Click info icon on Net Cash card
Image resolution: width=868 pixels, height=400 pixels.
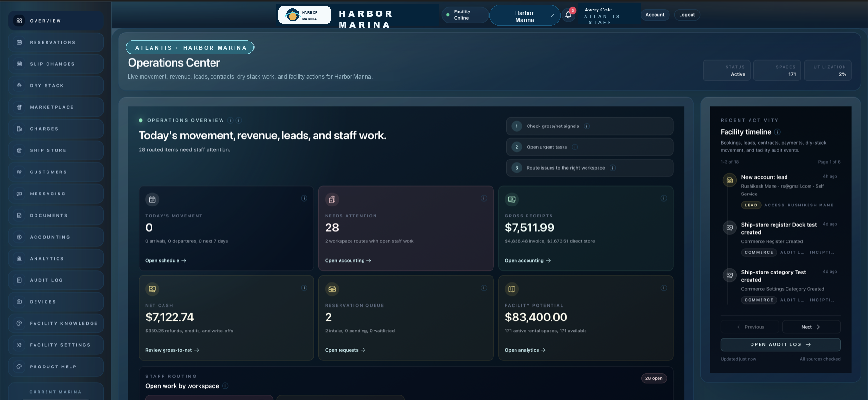(x=304, y=288)
